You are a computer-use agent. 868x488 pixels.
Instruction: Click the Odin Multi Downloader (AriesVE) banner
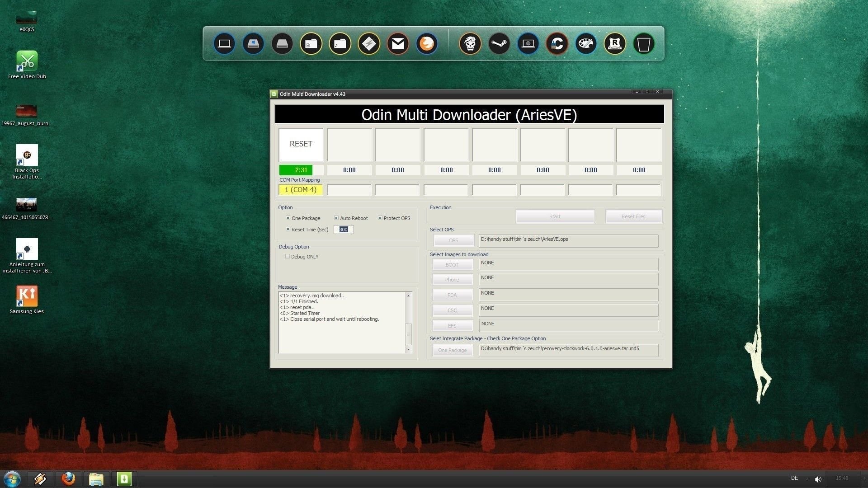click(x=469, y=114)
